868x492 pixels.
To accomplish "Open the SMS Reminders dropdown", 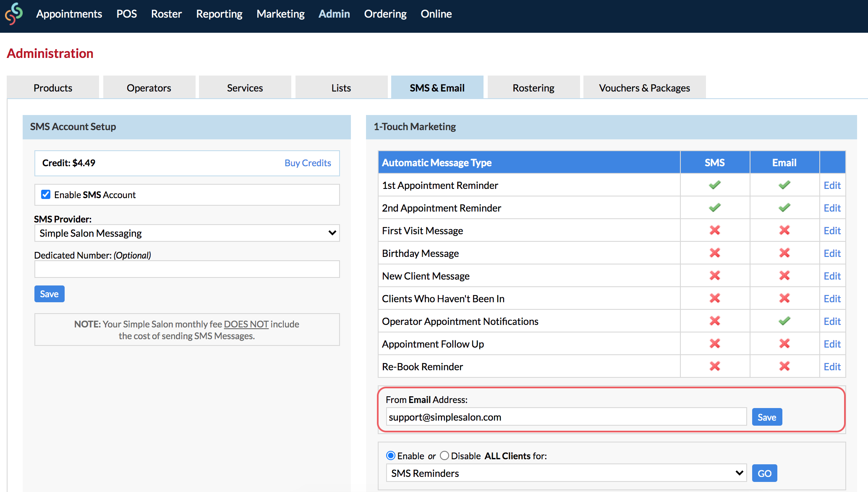I will (566, 473).
